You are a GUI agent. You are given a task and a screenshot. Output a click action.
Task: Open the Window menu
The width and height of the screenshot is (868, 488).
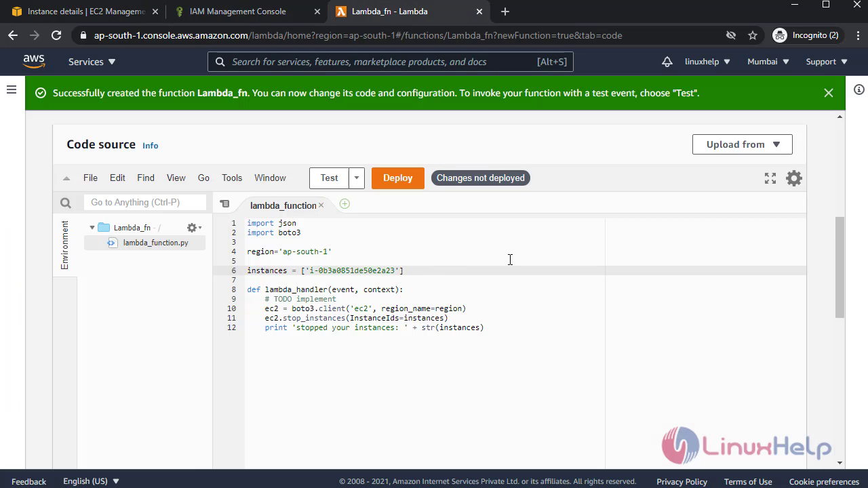[270, 178]
